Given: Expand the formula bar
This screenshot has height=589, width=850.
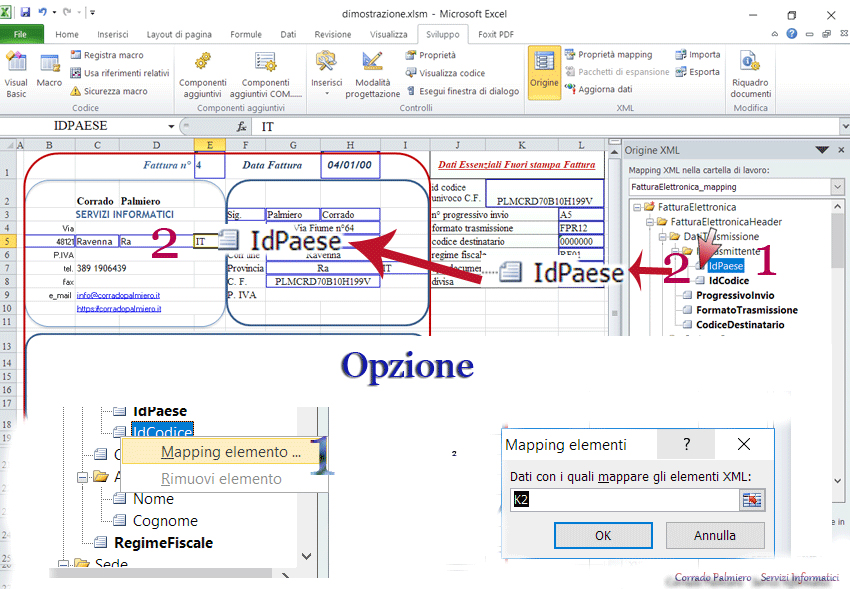Looking at the screenshot, I should [x=845, y=126].
